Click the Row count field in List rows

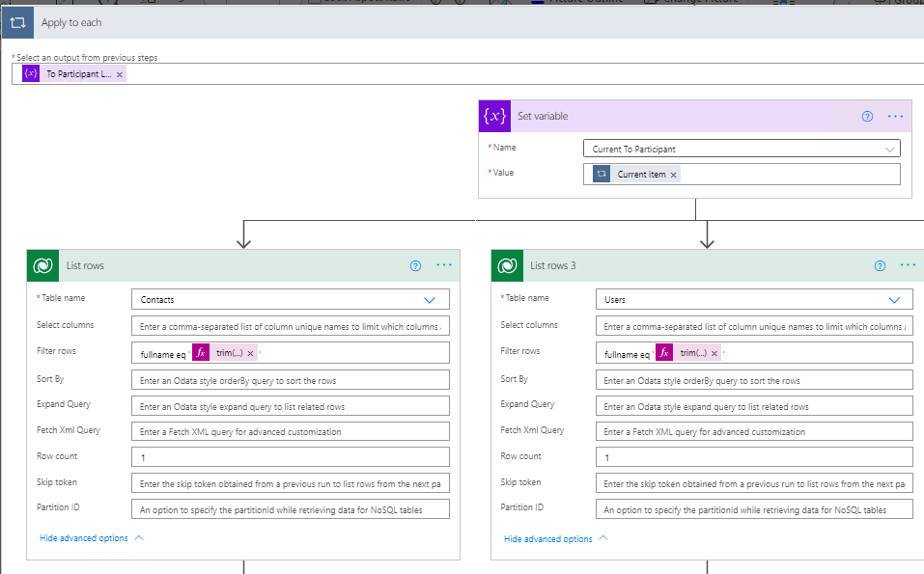290,455
